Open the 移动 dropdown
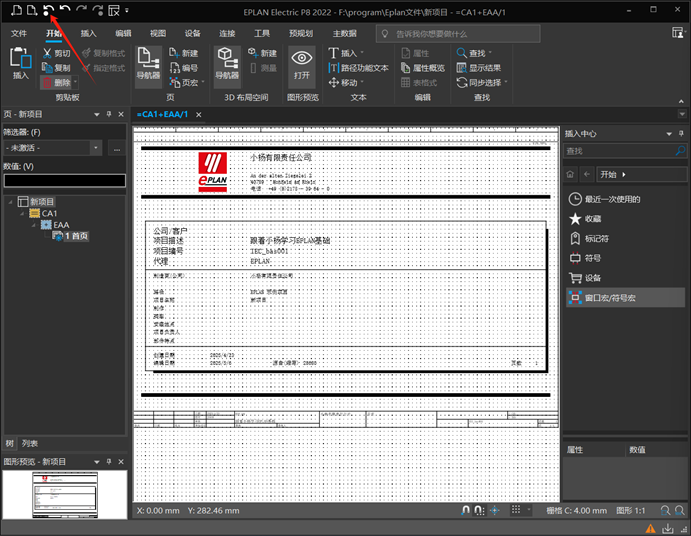The height and width of the screenshot is (536, 691). point(362,82)
